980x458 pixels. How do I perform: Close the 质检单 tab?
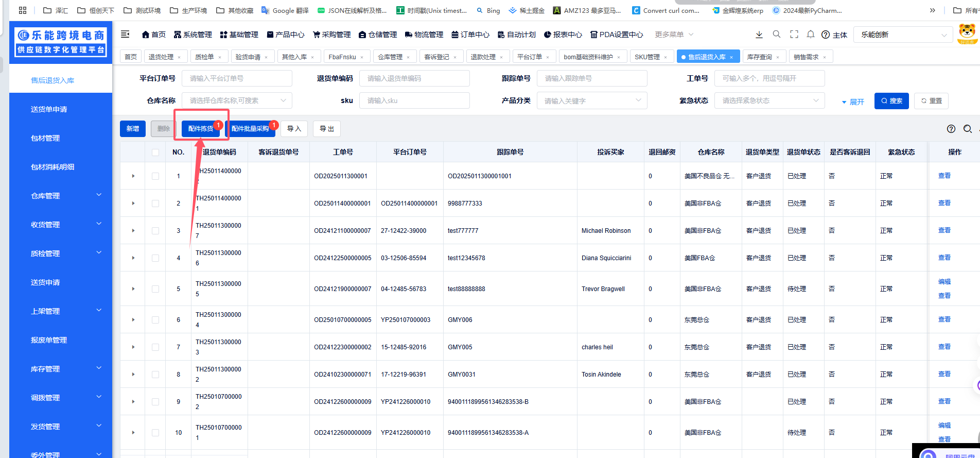(220, 57)
